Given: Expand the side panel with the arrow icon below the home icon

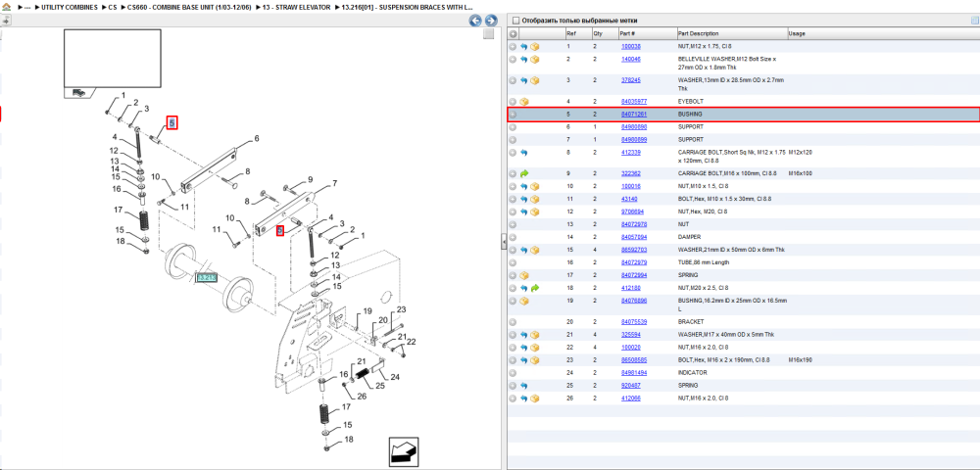Looking at the screenshot, I should (x=6, y=20).
